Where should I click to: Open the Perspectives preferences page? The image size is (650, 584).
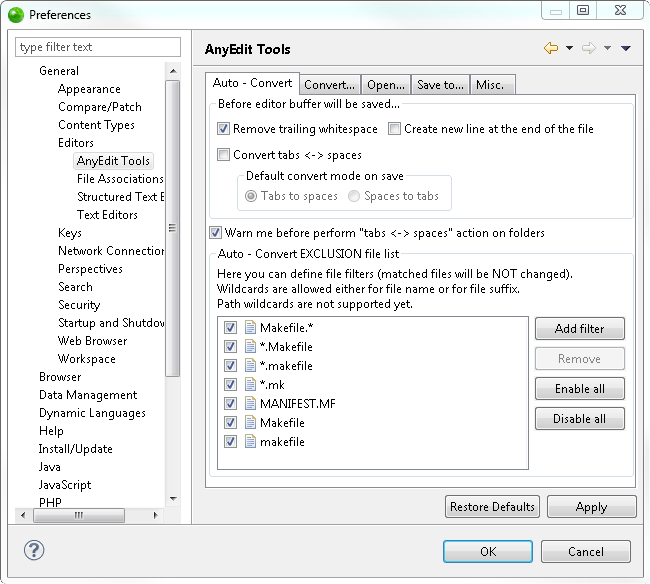click(x=90, y=269)
